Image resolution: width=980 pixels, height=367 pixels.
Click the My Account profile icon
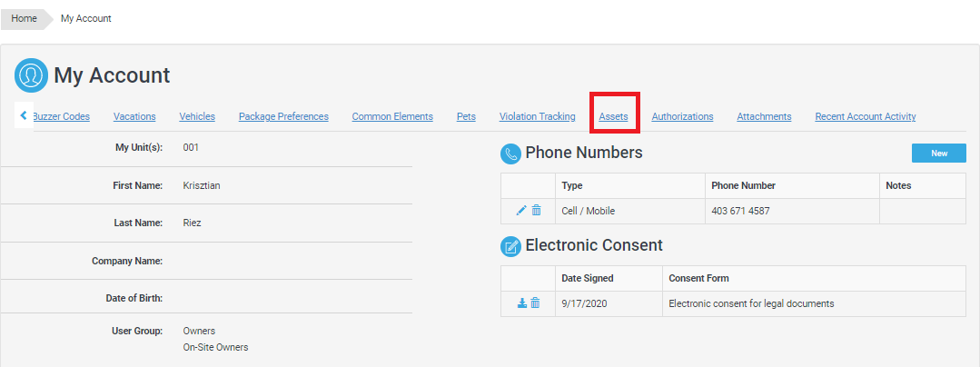[x=31, y=75]
